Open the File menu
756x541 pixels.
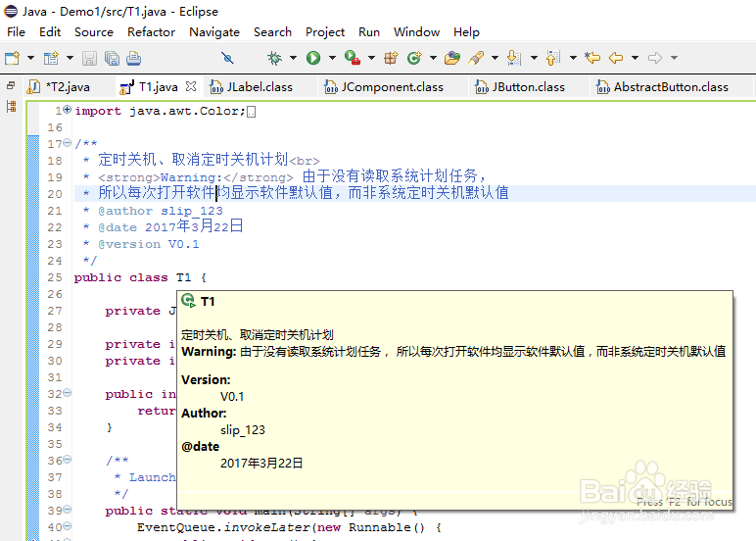click(x=16, y=31)
